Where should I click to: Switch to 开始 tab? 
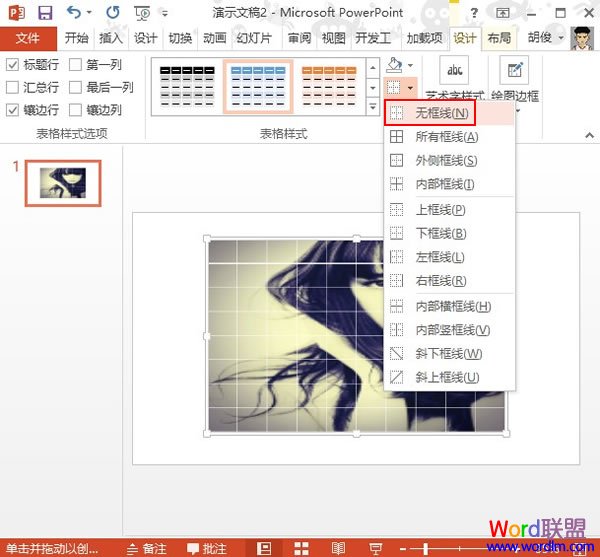pyautogui.click(x=76, y=38)
